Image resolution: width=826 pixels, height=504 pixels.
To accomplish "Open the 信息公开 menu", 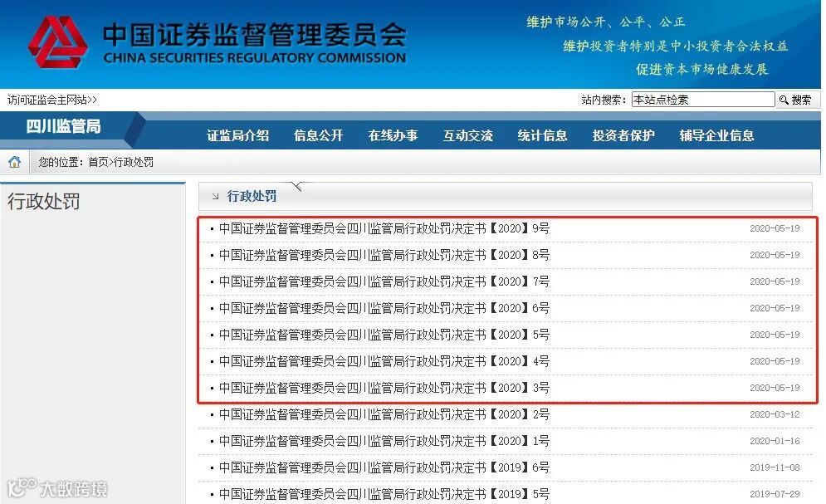I will pyautogui.click(x=318, y=136).
